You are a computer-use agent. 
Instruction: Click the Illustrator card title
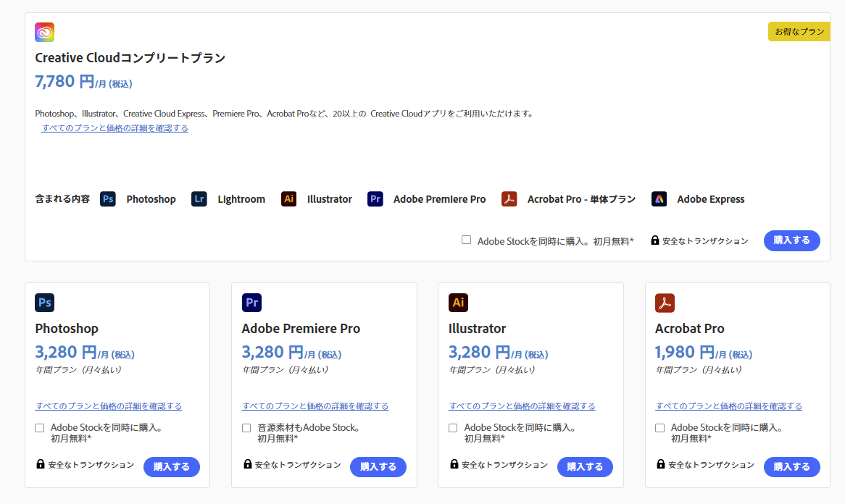tap(478, 329)
